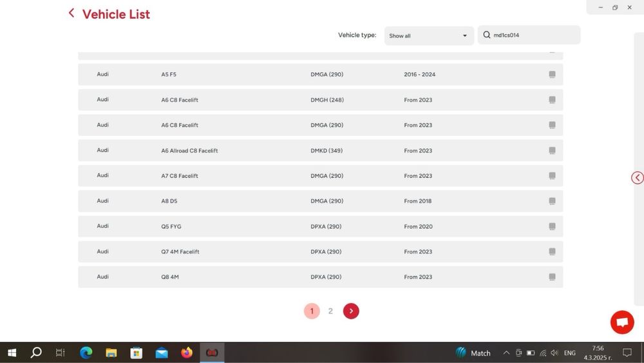The width and height of the screenshot is (644, 363).
Task: Click the magnifier icon in search box
Action: pos(487,35)
